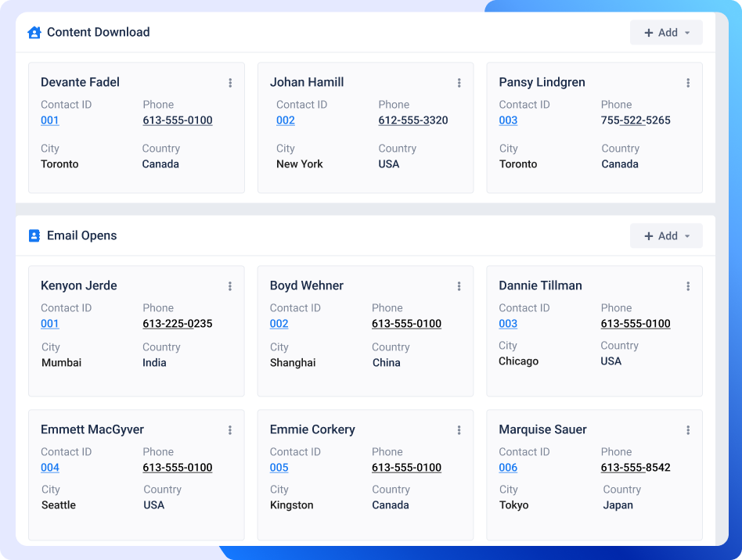This screenshot has width=742, height=560.
Task: Open Contact ID 003 link for Pansy Lindgren
Action: pyautogui.click(x=508, y=120)
